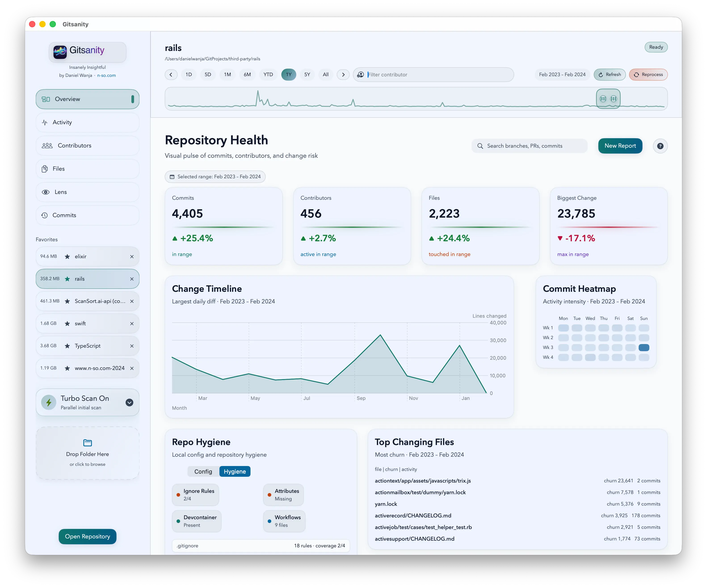Select the 1Y time range

pyautogui.click(x=289, y=75)
